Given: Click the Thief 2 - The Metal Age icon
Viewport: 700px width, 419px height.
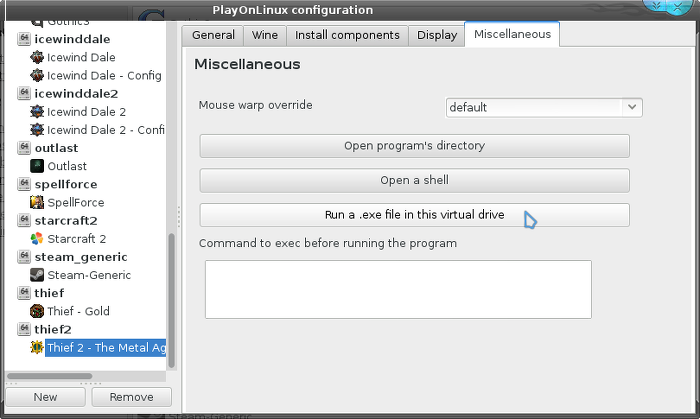Looking at the screenshot, I should pos(37,347).
